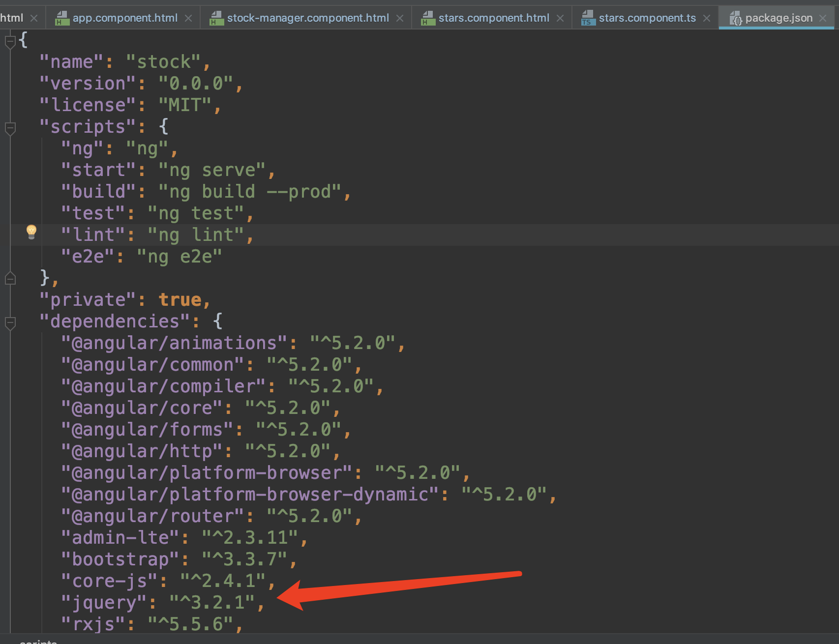Select the package.json tab
This screenshot has height=644, width=839.
pyautogui.click(x=777, y=18)
